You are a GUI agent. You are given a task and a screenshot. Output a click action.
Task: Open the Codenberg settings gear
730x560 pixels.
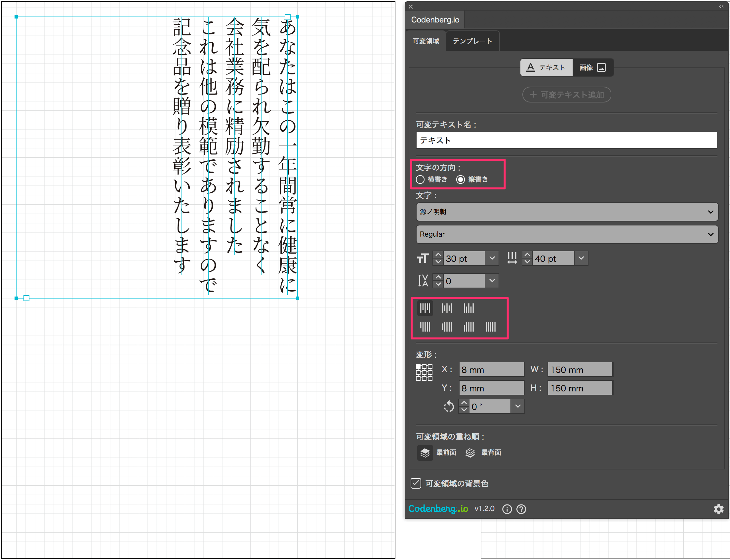click(719, 509)
